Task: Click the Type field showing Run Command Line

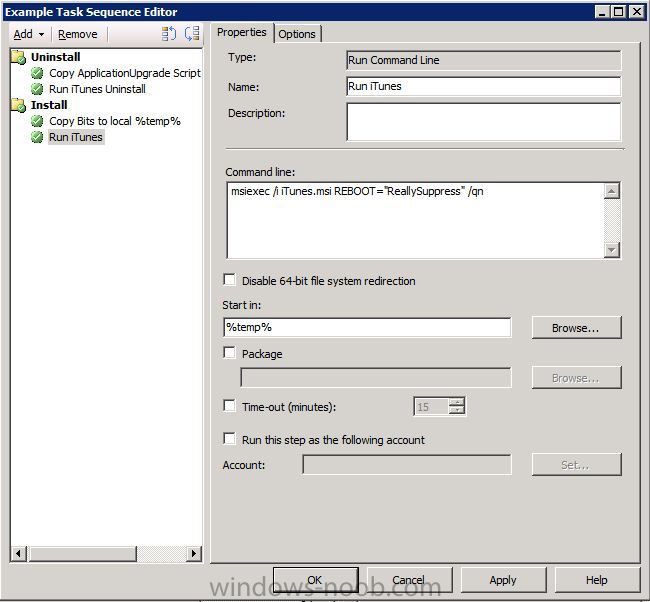Action: pyautogui.click(x=483, y=61)
